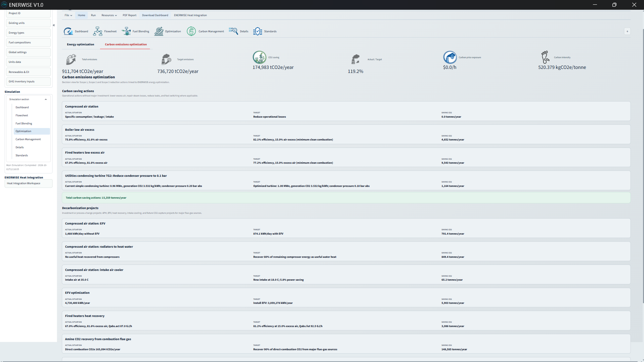Screen dimensions: 644x362
Task: Open the Standards checklist icon
Action: [258, 31]
